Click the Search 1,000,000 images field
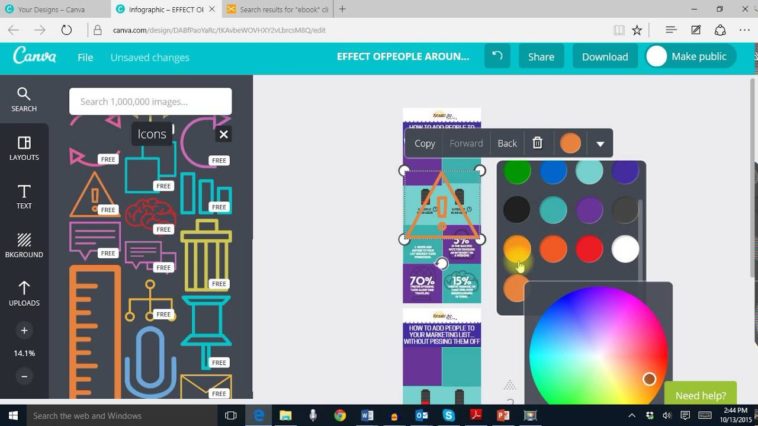The width and height of the screenshot is (758, 426). (150, 101)
